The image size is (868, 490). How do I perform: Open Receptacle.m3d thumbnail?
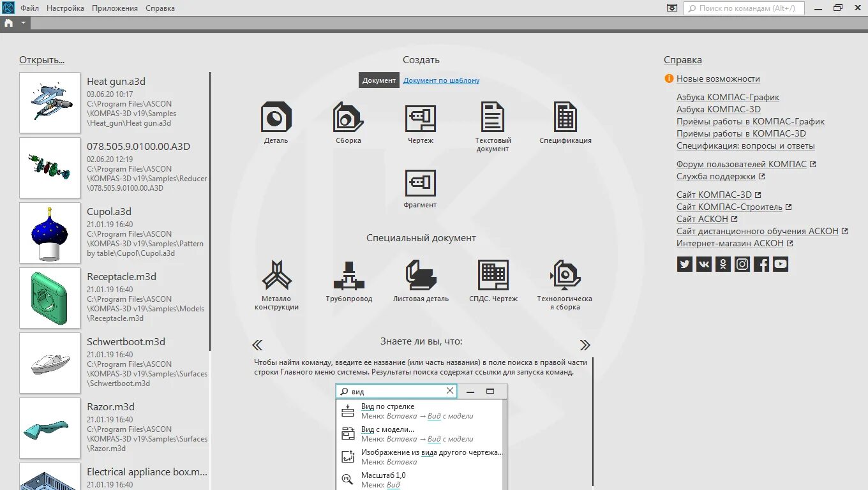(x=50, y=298)
